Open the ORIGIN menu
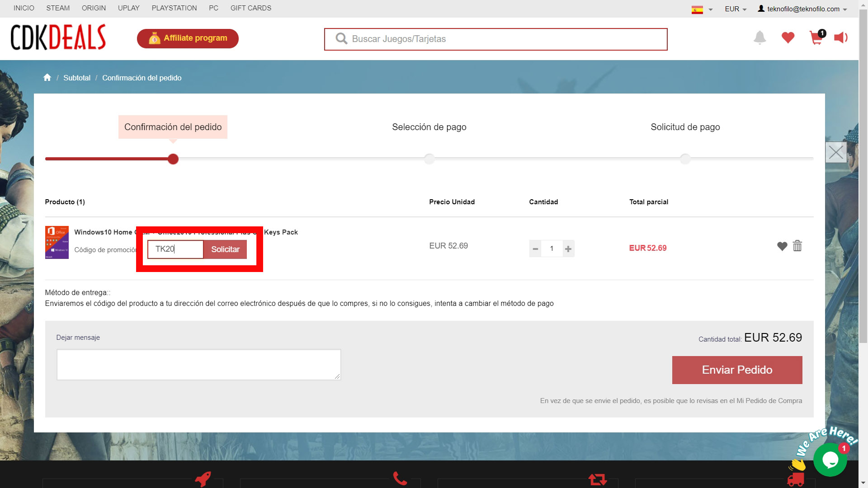The image size is (868, 488). 94,8
